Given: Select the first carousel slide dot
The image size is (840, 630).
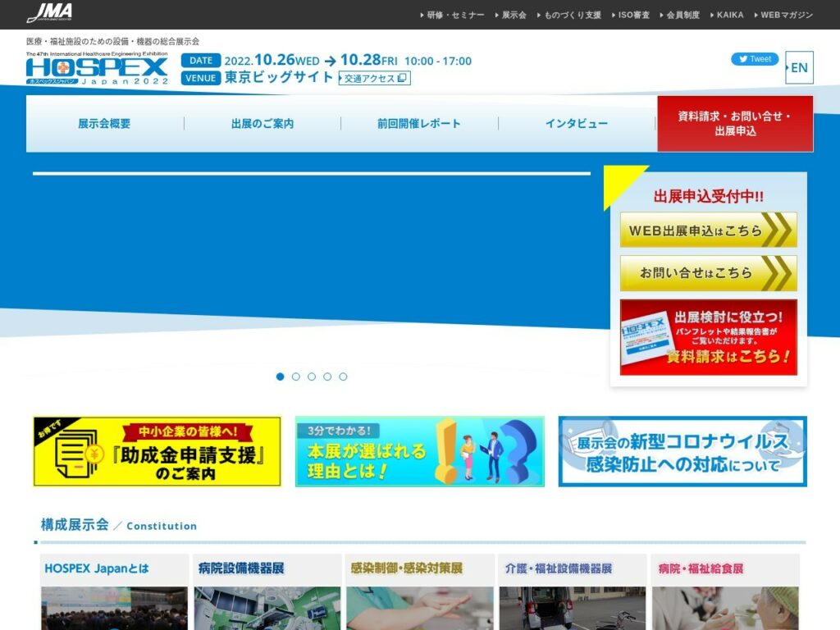Looking at the screenshot, I should click(280, 377).
